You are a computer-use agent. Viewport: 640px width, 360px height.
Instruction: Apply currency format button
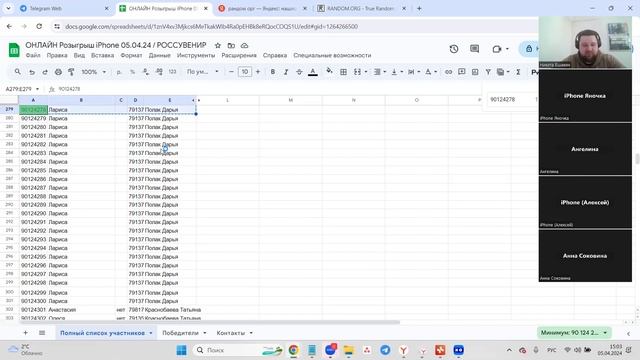[119, 72]
